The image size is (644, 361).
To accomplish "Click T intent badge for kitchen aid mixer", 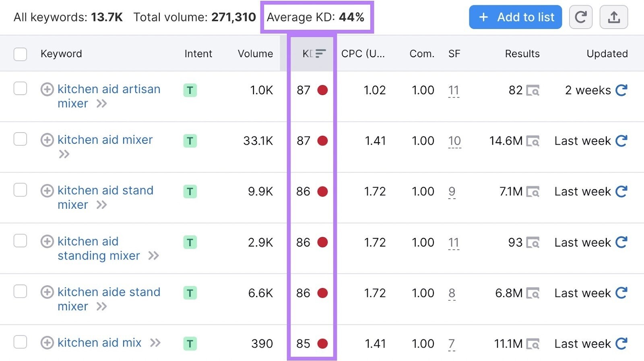I will coord(190,141).
